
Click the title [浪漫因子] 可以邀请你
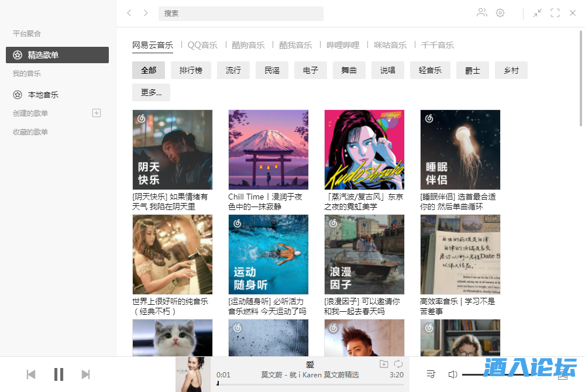coord(362,306)
